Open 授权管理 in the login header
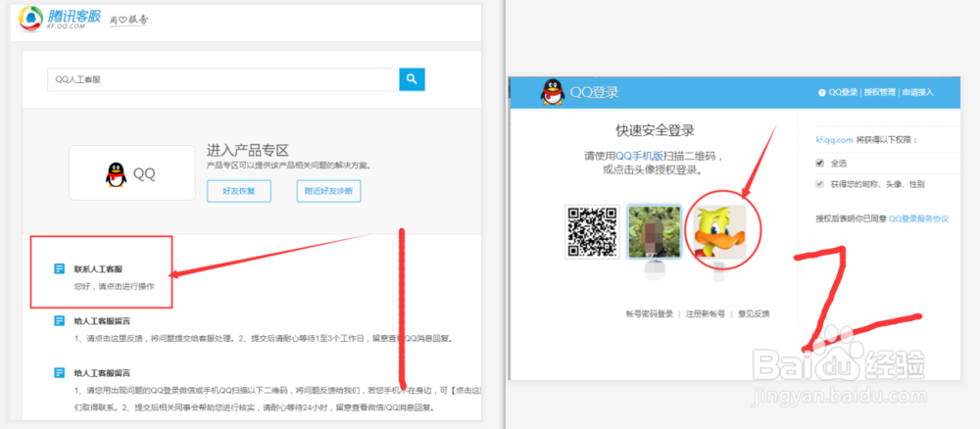This screenshot has width=980, height=429. click(879, 92)
